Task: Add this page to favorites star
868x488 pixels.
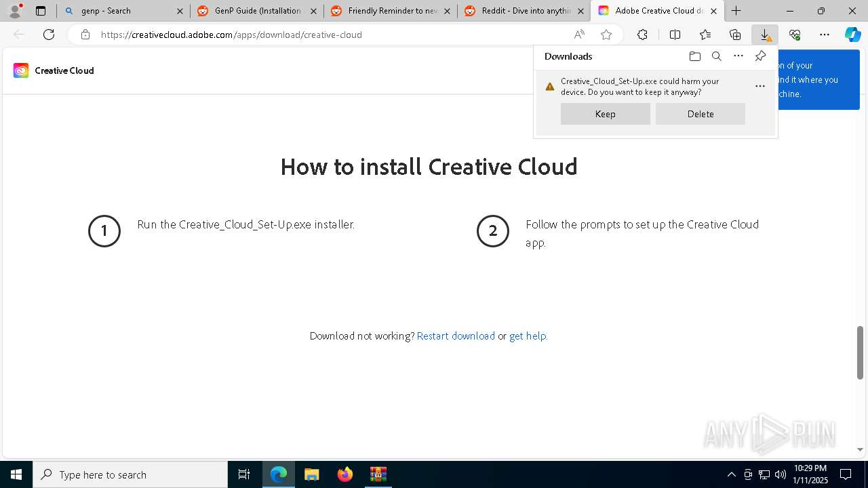Action: [x=606, y=35]
